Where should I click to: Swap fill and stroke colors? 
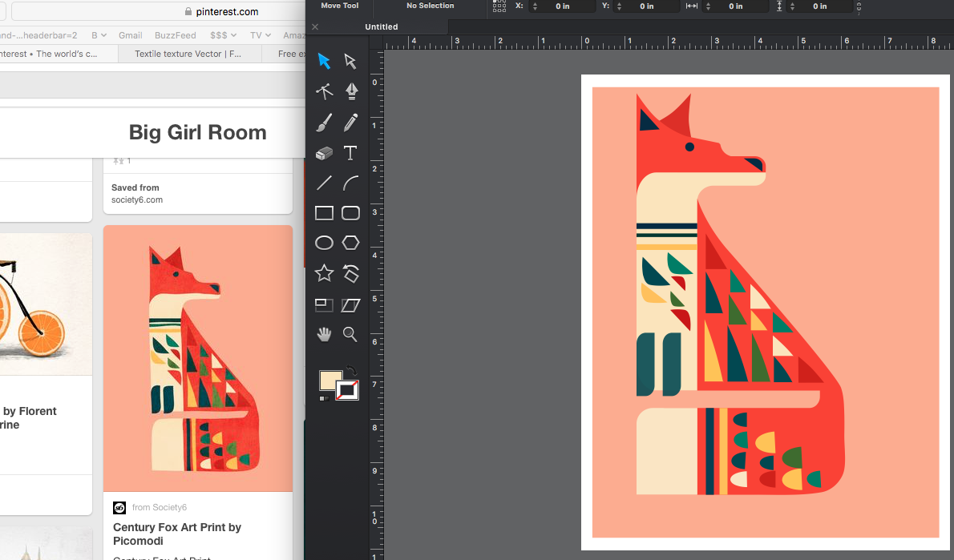pyautogui.click(x=352, y=372)
